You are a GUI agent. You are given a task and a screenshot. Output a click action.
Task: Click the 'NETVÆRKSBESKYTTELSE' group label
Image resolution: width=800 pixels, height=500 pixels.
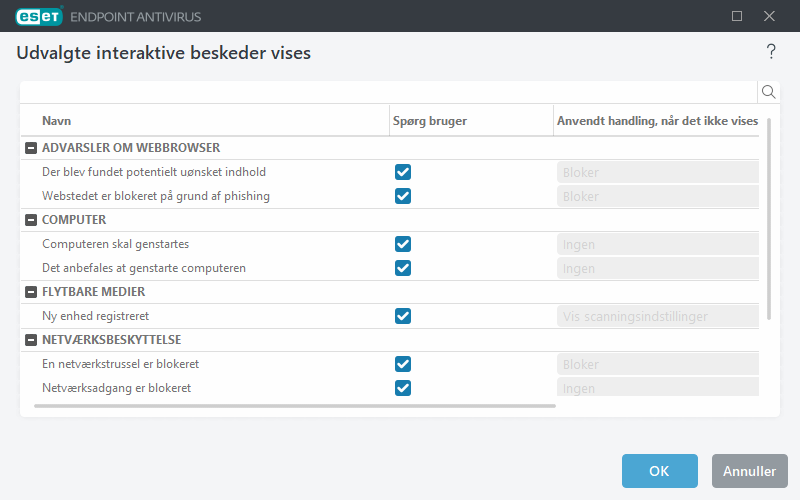(x=111, y=340)
